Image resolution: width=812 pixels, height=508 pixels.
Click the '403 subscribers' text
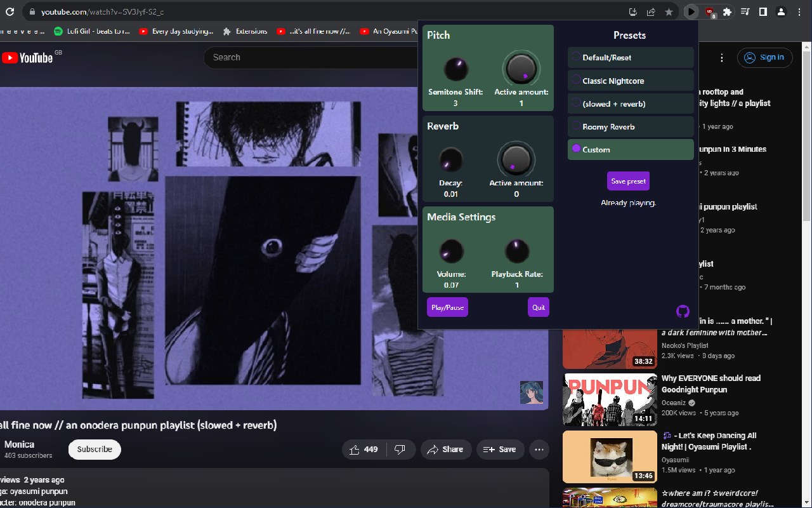(x=28, y=456)
